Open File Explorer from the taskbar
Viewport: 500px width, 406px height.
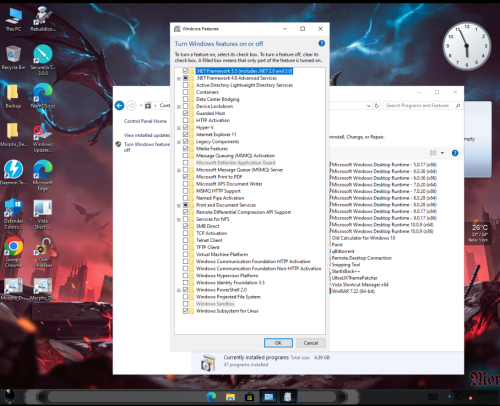coord(230,397)
